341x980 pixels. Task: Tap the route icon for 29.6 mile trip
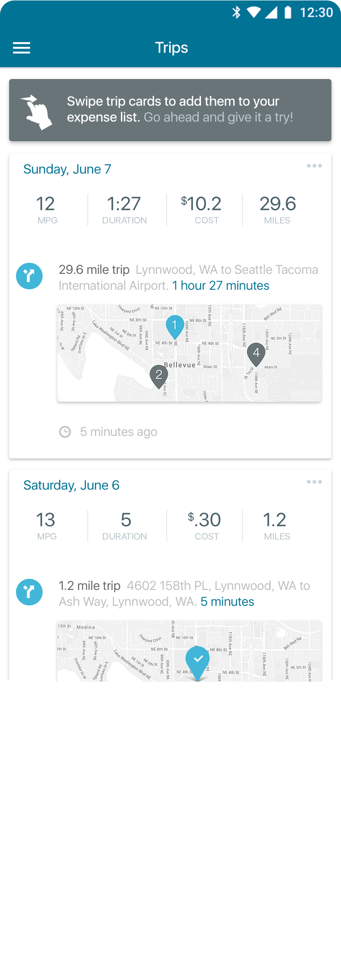coord(30,276)
